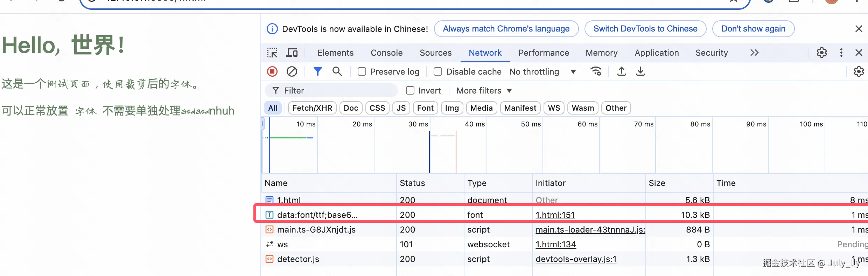Click the inspect element selector icon

272,53
